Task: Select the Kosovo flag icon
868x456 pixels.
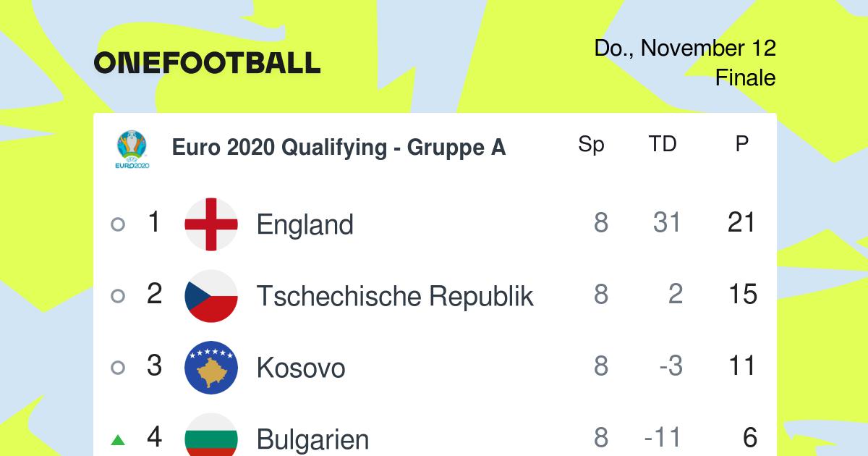Action: (211, 368)
